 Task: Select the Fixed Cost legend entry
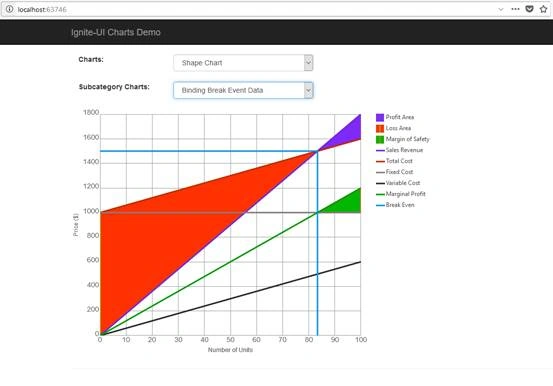click(x=395, y=172)
